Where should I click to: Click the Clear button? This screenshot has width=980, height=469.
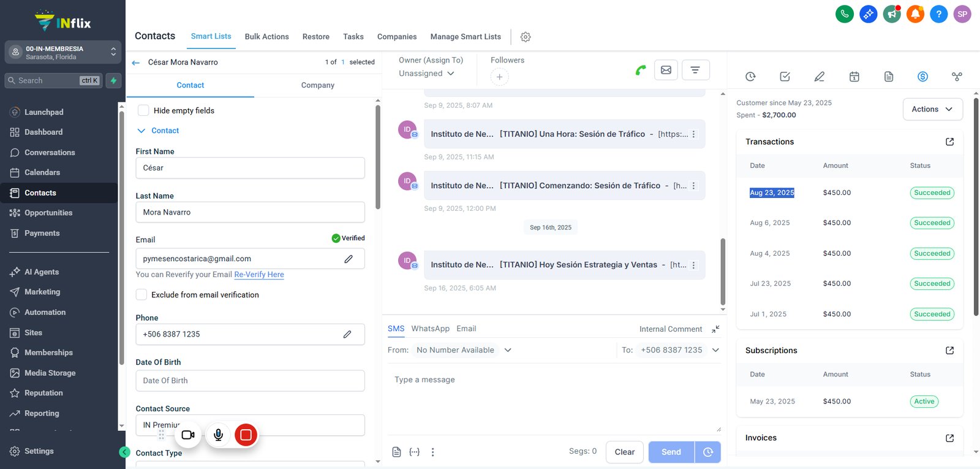pyautogui.click(x=625, y=452)
